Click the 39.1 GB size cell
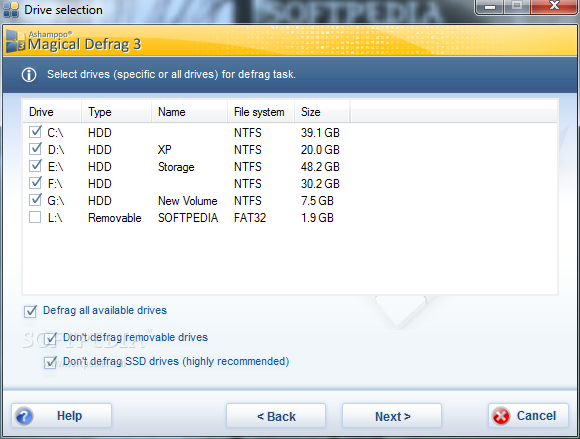The image size is (580, 439). (x=320, y=133)
